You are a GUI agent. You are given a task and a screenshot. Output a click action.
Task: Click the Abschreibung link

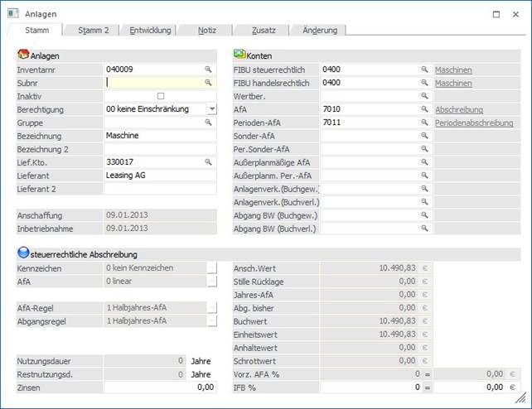coord(459,109)
